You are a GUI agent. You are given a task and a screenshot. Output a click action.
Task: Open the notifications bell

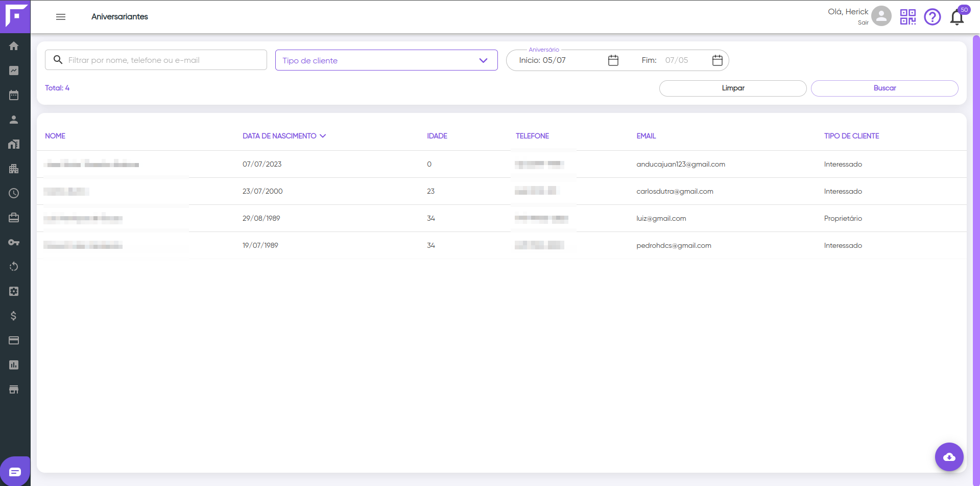[x=957, y=17]
